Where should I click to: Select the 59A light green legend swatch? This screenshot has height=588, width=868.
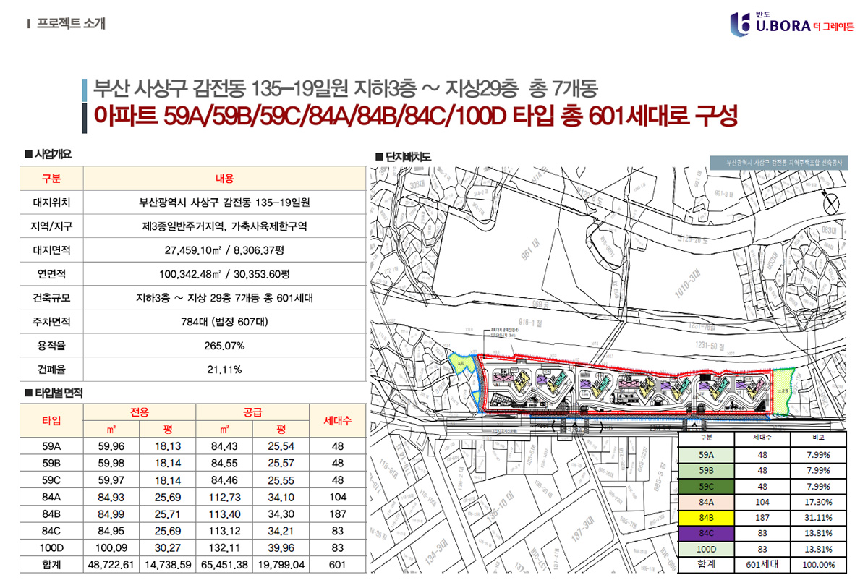707,456
